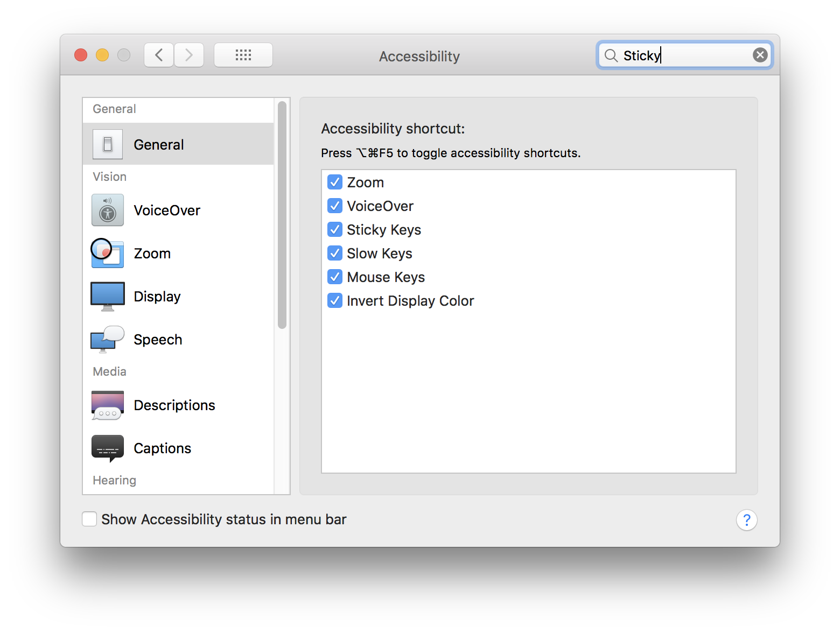Select the Zoom magnifier icon in sidebar

[107, 253]
